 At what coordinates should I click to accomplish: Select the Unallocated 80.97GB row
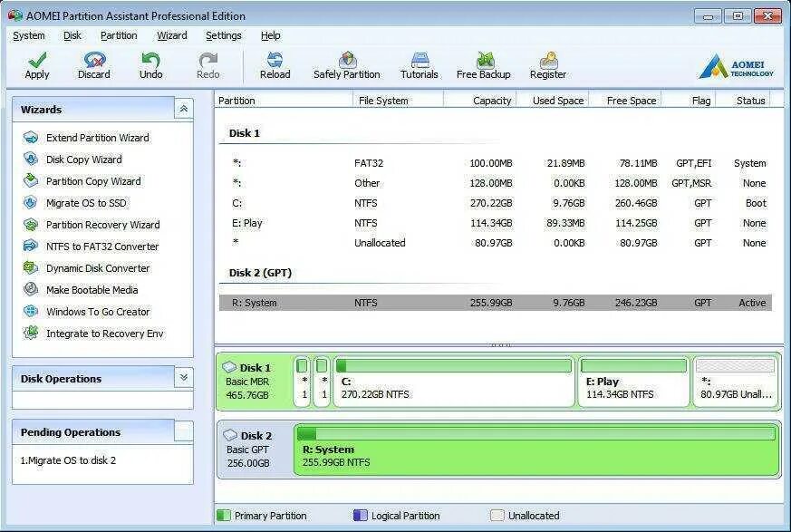(x=496, y=243)
